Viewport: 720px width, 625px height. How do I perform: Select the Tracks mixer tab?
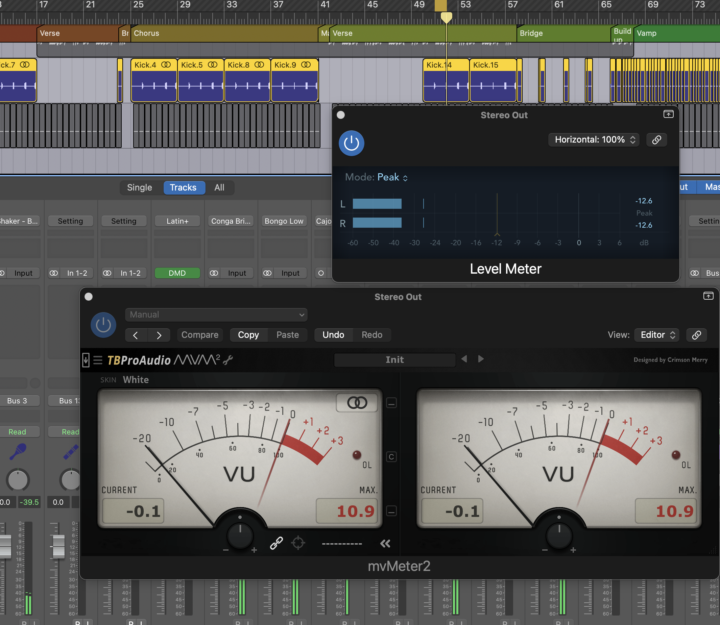183,187
